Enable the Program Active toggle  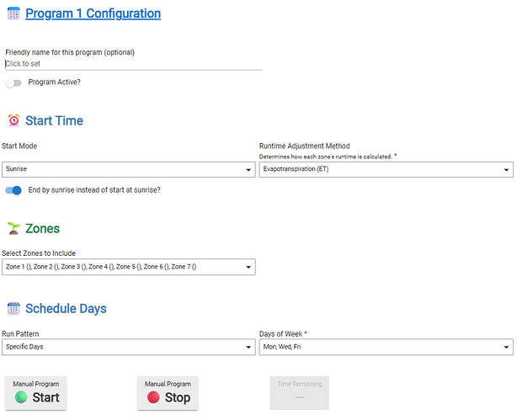click(13, 82)
